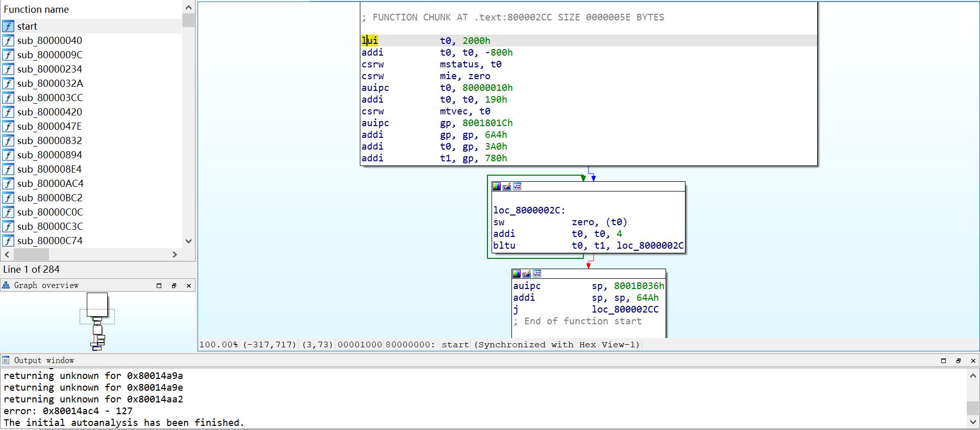Click group nodes icon in loc_8000002C block
Screen dimensions: 980x430
[x=517, y=187]
